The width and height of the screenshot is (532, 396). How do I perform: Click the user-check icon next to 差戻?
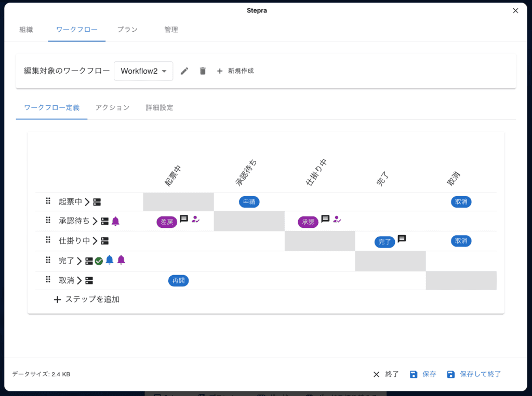point(195,220)
